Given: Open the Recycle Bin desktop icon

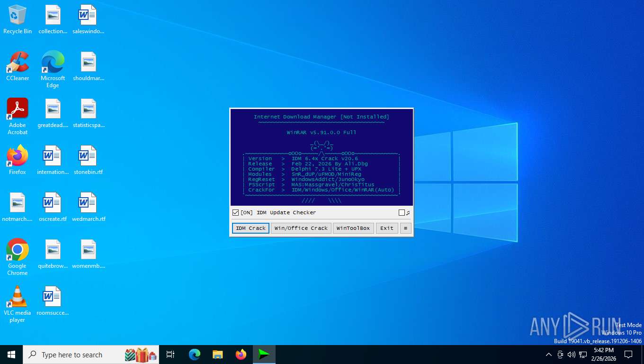Looking at the screenshot, I should tap(18, 20).
